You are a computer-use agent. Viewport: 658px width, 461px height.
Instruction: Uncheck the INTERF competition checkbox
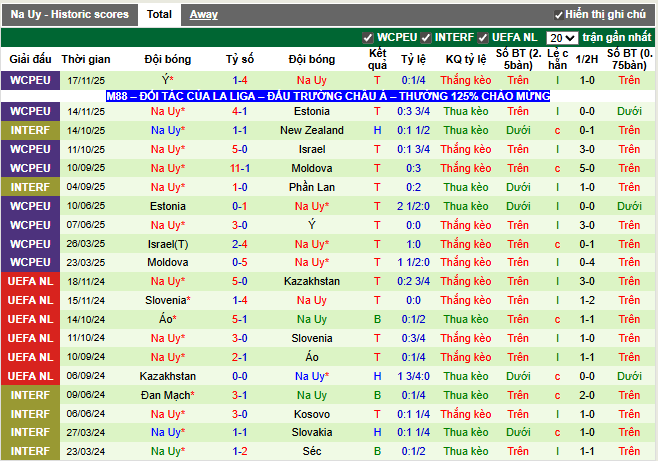pyautogui.click(x=425, y=37)
